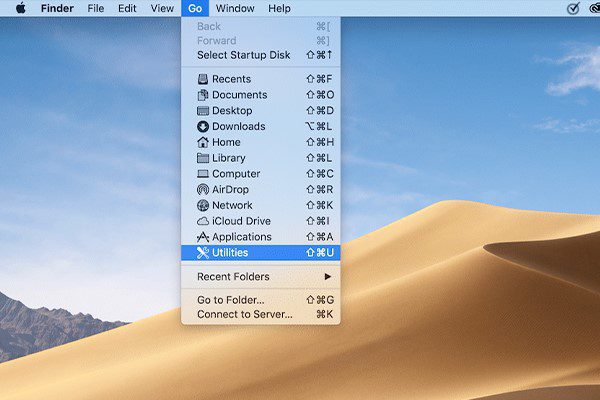The height and width of the screenshot is (400, 600).
Task: Go to Recents
Action: pos(261,79)
